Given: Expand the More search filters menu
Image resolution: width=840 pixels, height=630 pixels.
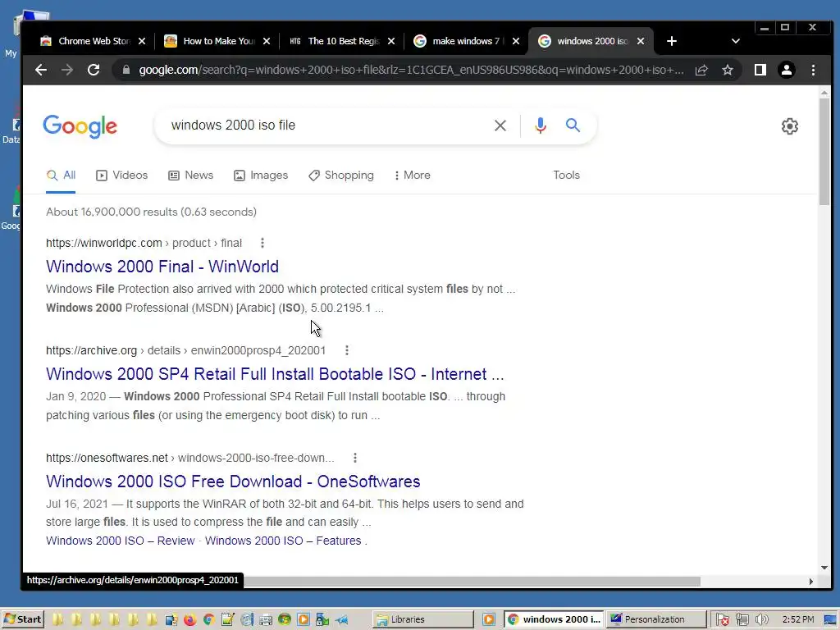Looking at the screenshot, I should (x=413, y=176).
